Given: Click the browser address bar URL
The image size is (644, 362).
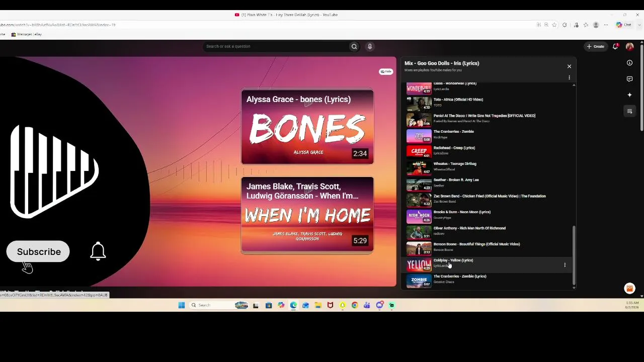Looking at the screenshot, I should (x=58, y=25).
